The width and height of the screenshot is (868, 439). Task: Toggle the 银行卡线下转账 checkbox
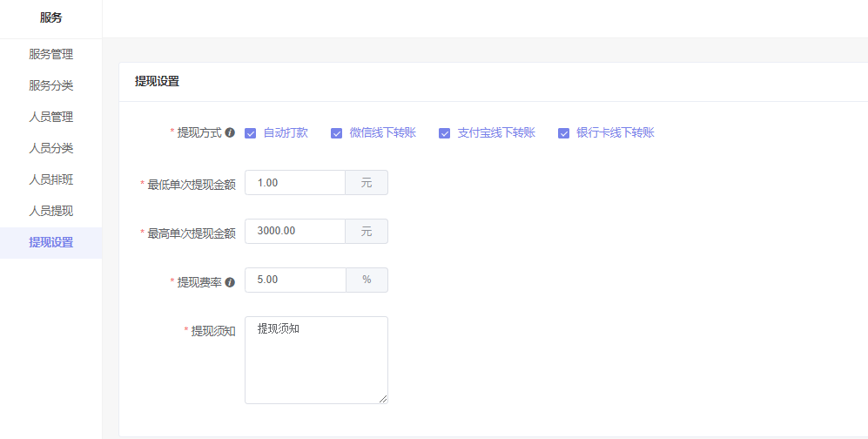[x=563, y=133]
